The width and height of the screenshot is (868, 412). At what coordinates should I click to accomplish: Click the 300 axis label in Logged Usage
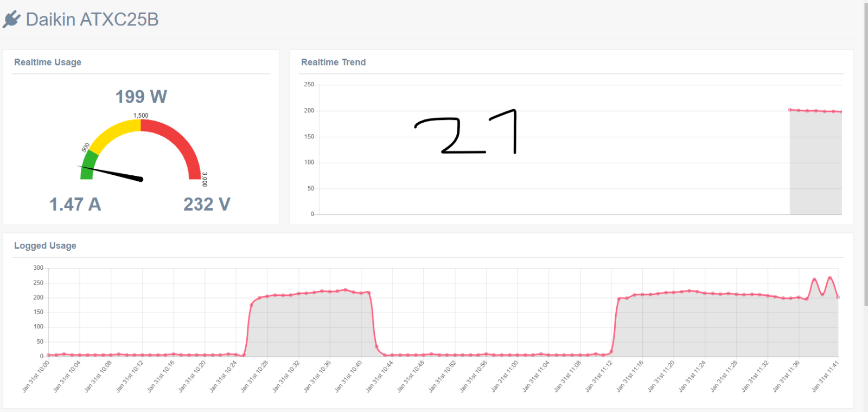38,268
